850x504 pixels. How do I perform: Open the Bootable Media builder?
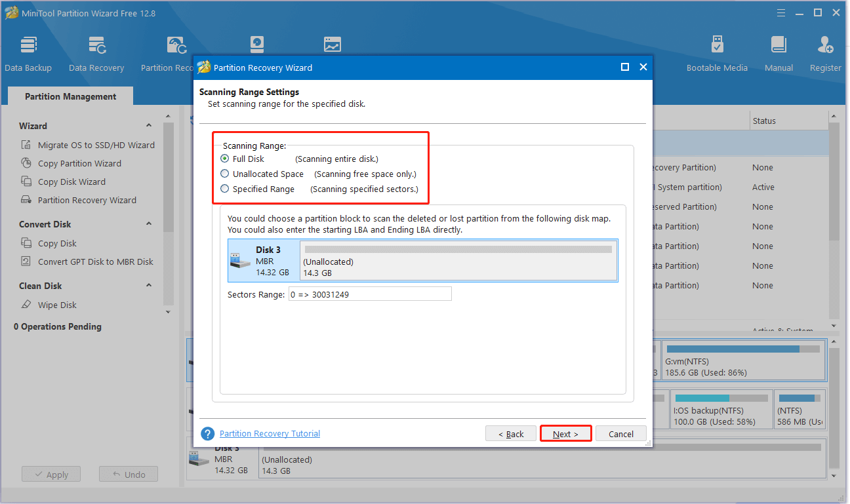tap(717, 54)
